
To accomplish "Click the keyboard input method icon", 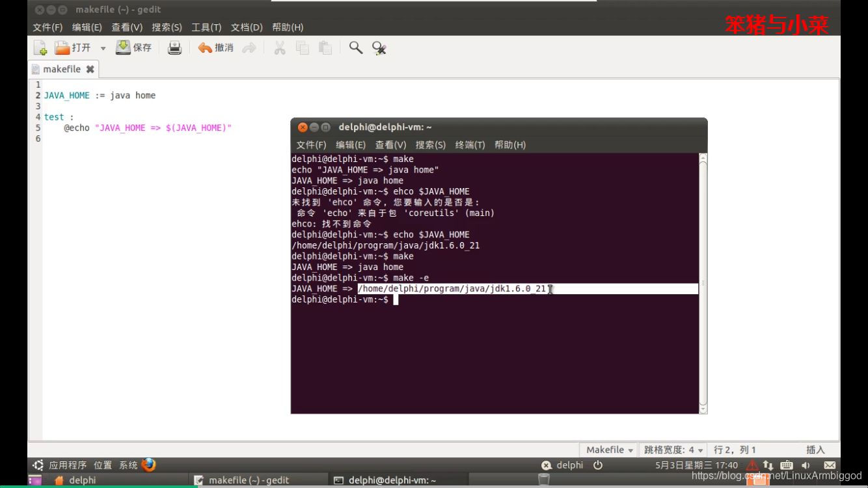I will 786,465.
